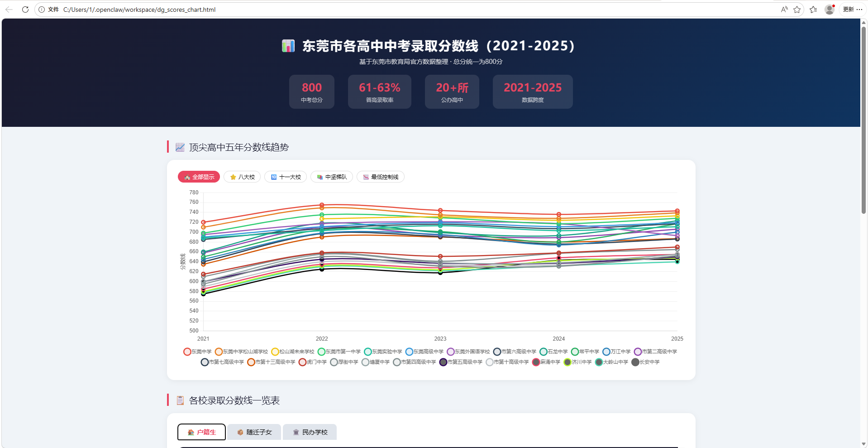Toggle 市第七高级中学 legend series
The image size is (868, 448).
point(223,362)
